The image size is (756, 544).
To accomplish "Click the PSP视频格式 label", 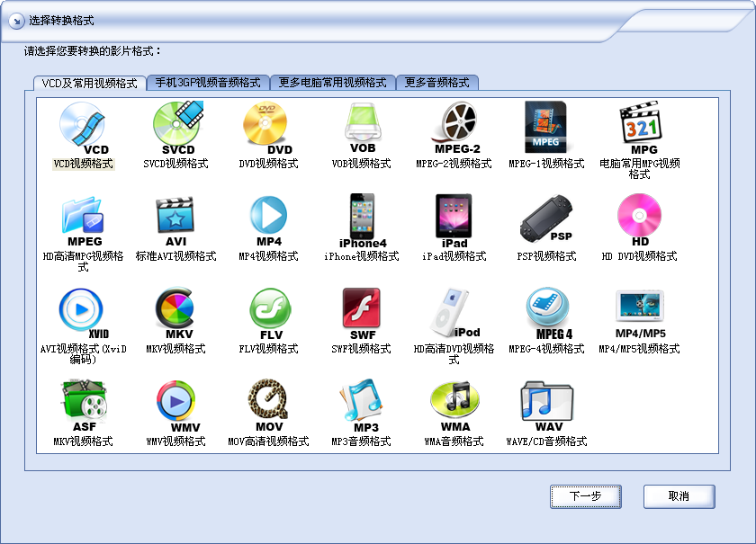I will (x=546, y=256).
